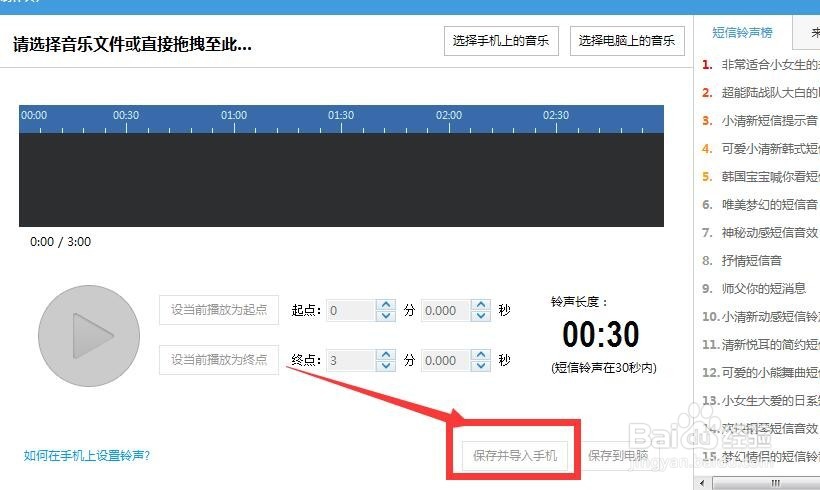Click the 02:00 mark on timeline ruler
The width and height of the screenshot is (820, 490).
449,115
